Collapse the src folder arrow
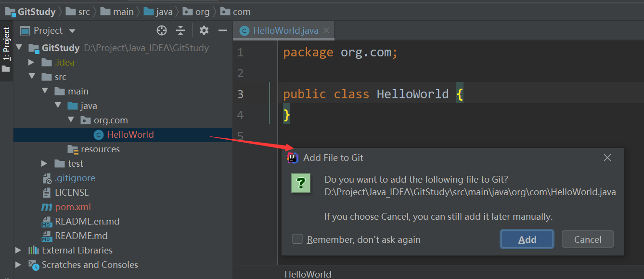This screenshot has width=644, height=279. coord(32,77)
